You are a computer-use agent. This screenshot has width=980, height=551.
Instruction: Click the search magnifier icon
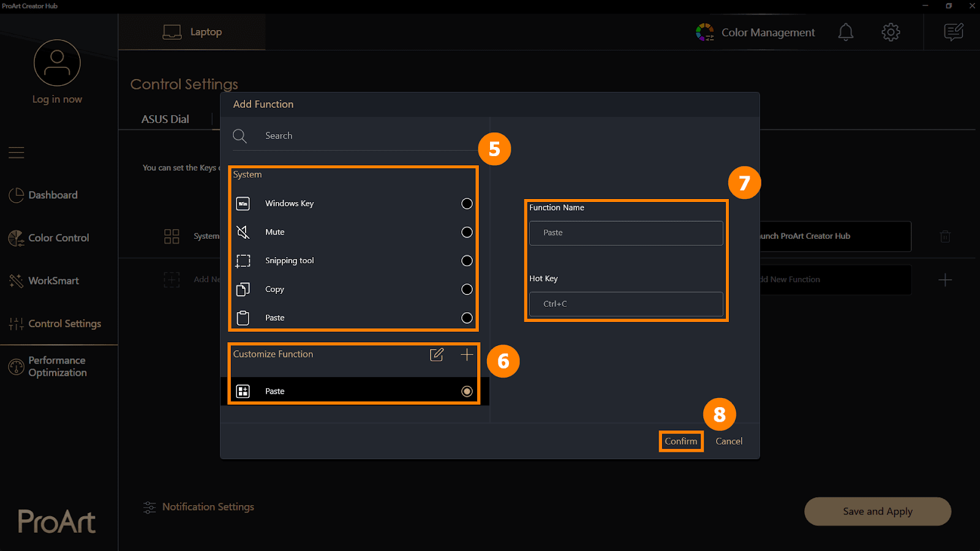240,136
